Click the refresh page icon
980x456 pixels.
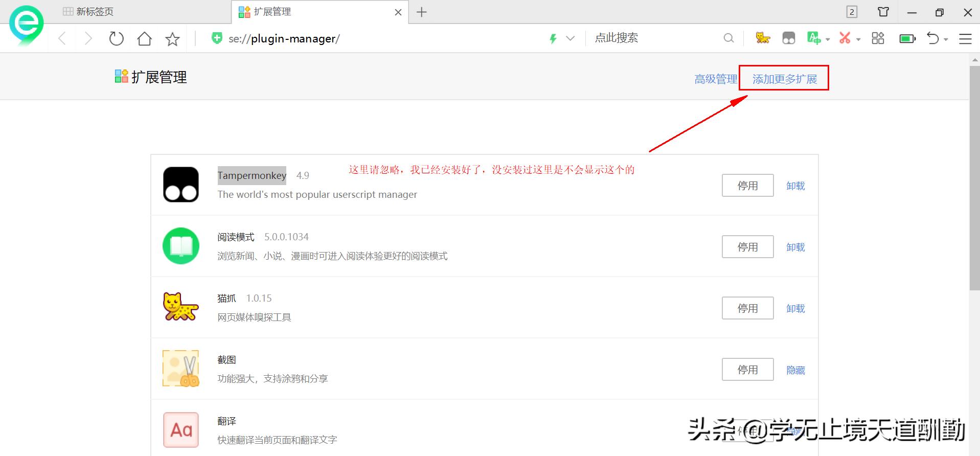click(x=117, y=39)
